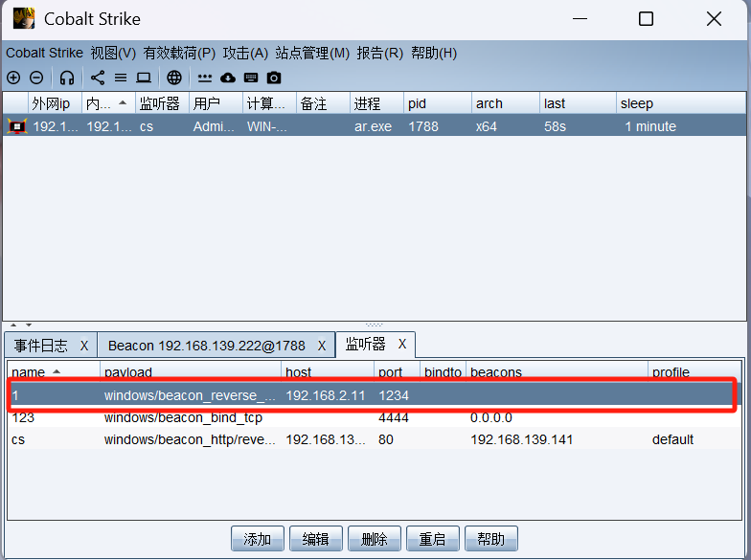Click the beacon session computer icon
Screen dimensions: 751x560
click(x=17, y=126)
